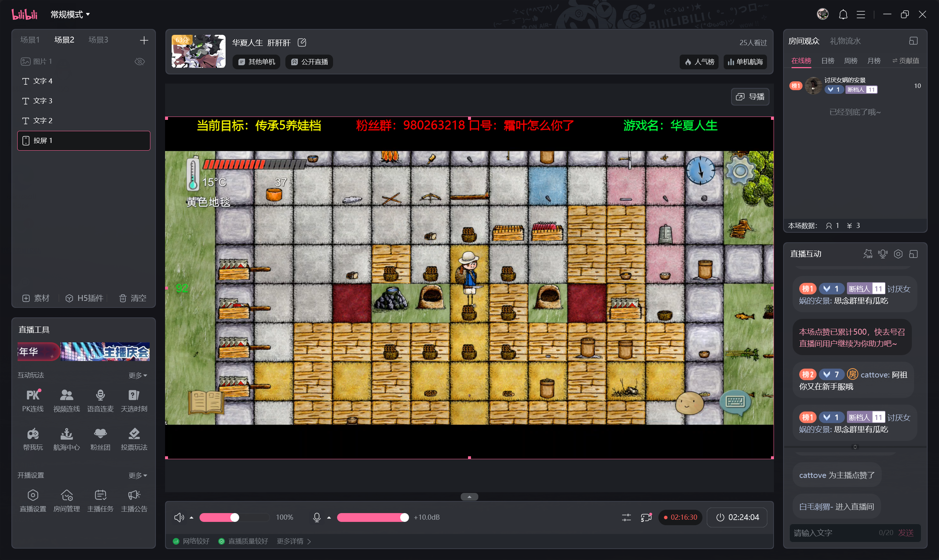Pop out the 房间观众 panel
The height and width of the screenshot is (560, 939).
(x=913, y=41)
